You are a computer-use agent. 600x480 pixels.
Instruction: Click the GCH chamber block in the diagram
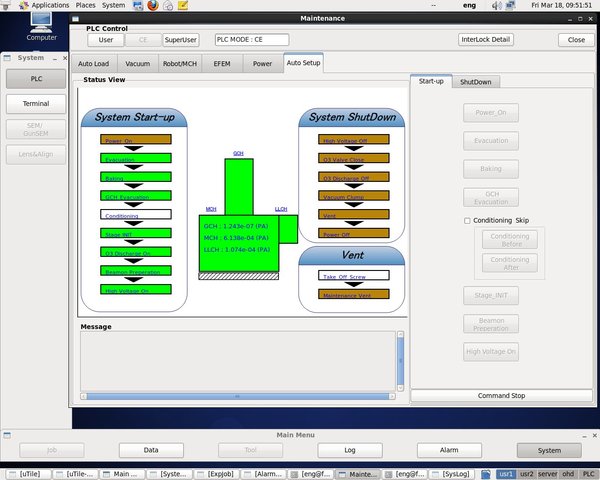[238, 185]
